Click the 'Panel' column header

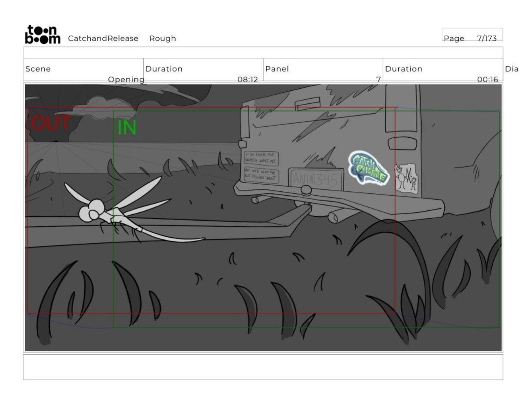click(x=277, y=69)
